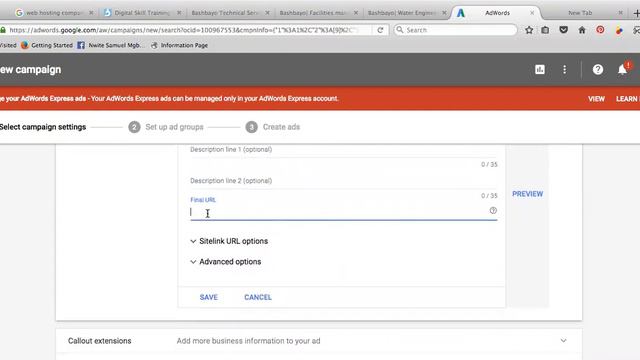Viewport: 640px width, 360px height.
Task: Close the AdWords tab
Action: [532, 13]
